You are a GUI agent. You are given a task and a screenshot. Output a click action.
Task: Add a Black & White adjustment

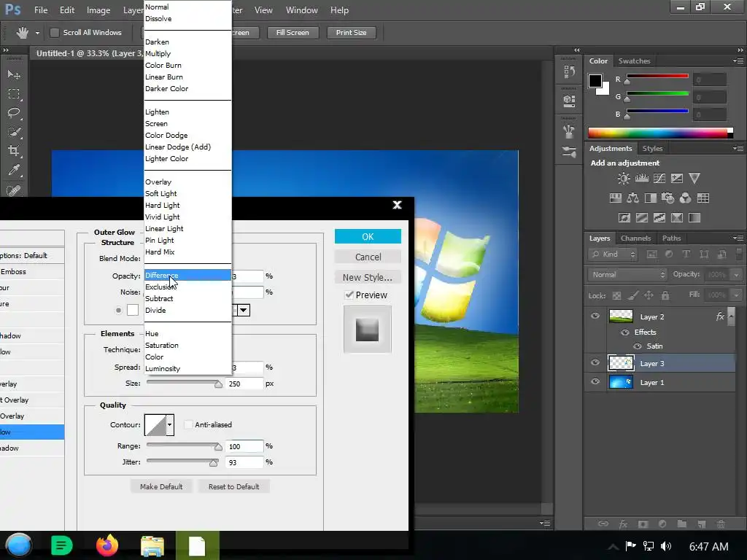tap(650, 198)
